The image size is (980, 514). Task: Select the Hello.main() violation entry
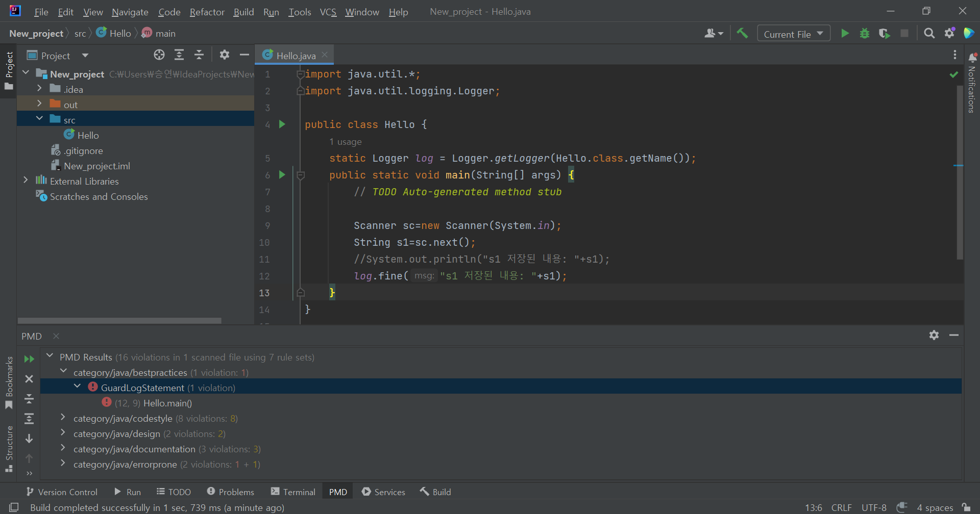167,403
